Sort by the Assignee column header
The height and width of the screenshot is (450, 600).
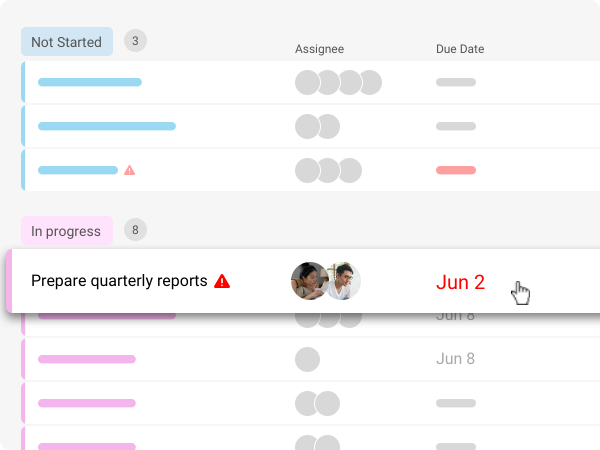[319, 49]
